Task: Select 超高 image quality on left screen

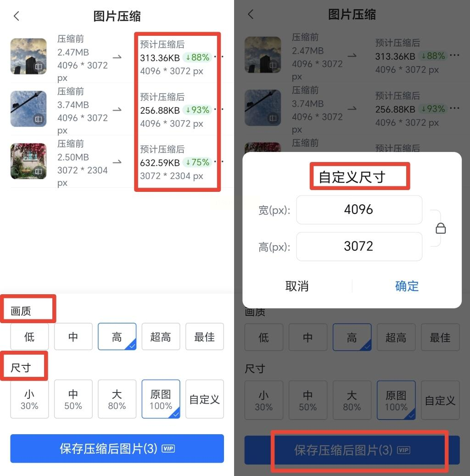Action: click(x=161, y=336)
